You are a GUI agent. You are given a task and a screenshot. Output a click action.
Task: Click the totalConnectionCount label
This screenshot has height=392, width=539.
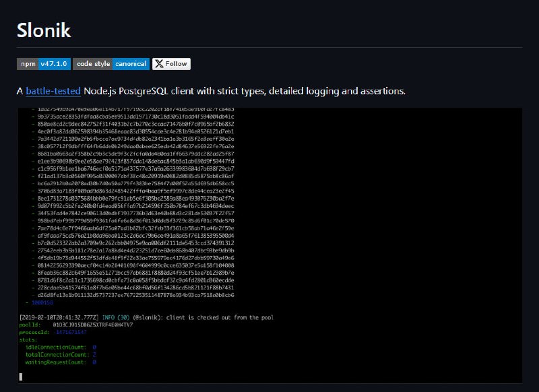point(57,355)
